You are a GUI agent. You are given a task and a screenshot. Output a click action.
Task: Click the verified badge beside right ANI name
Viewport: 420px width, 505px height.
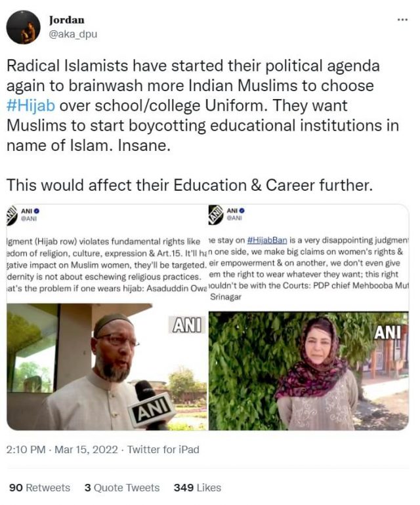click(x=242, y=211)
